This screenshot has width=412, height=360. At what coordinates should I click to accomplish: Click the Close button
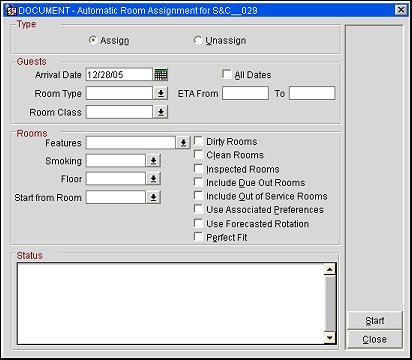(x=375, y=339)
